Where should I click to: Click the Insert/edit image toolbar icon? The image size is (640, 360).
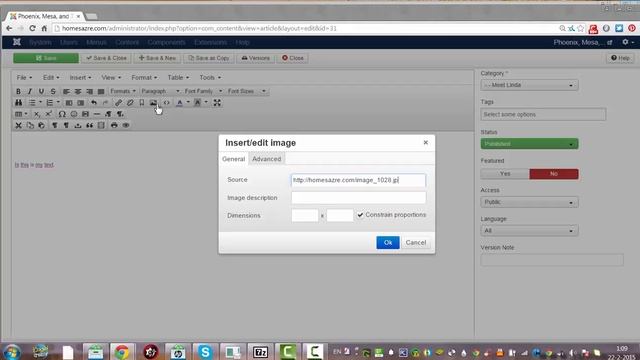(153, 103)
